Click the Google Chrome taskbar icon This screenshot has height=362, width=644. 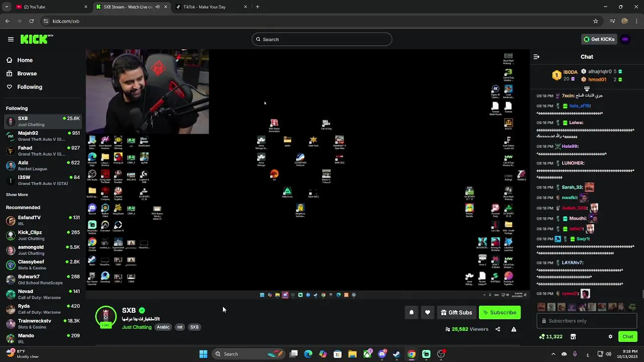click(412, 354)
